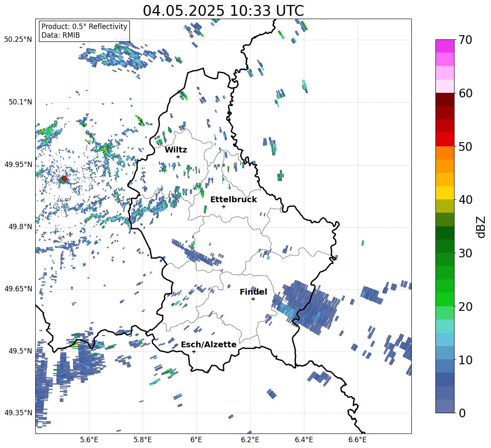Image resolution: width=491 pixels, height=448 pixels.
Task: Click the title 04.05.2025 10:33 UTC
Action: point(224,11)
